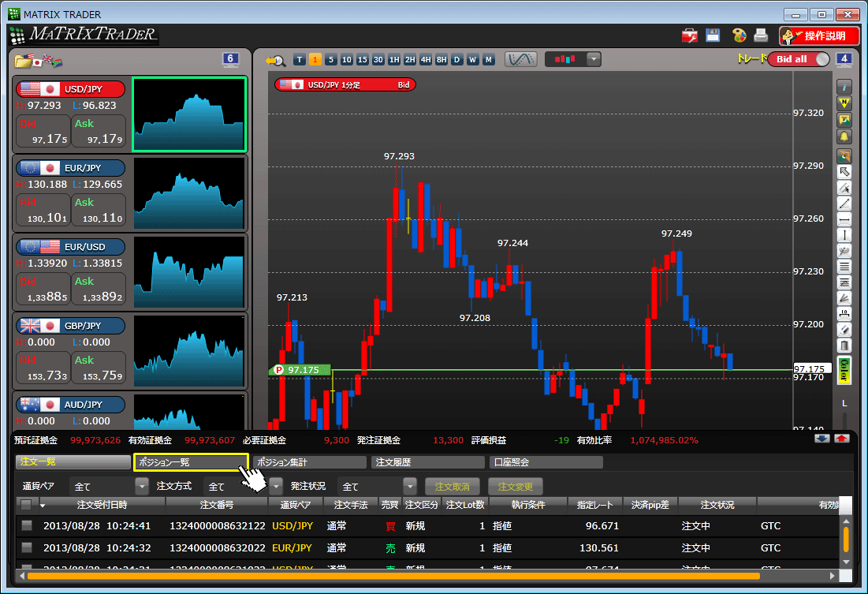Click the floppy disk save icon
This screenshot has width=868, height=594.
[713, 35]
